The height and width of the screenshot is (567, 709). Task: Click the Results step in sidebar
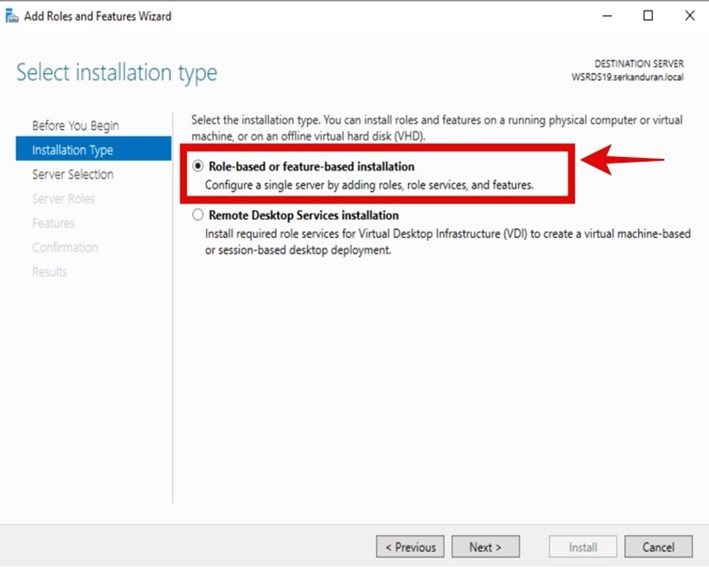(50, 272)
